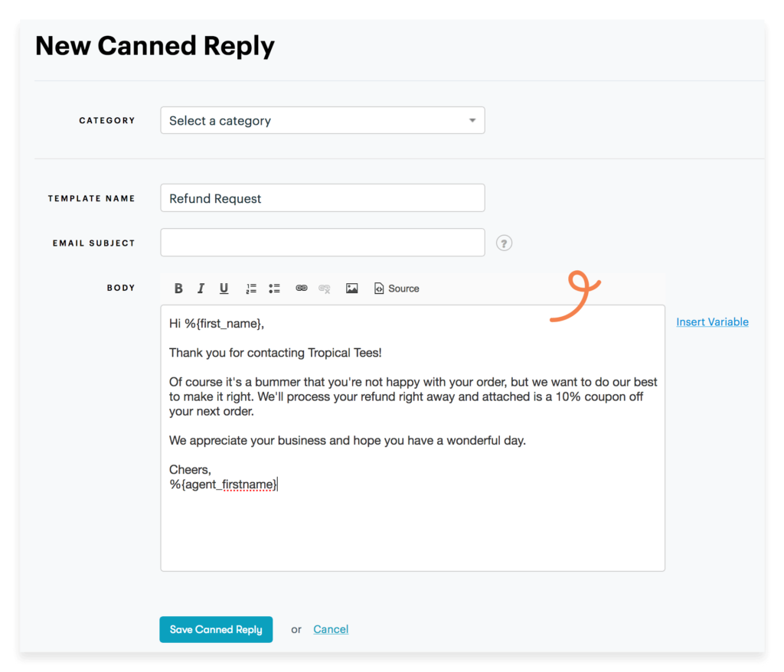Viewport: 784px width, 672px height.
Task: Click the Cancel link
Action: (x=331, y=630)
